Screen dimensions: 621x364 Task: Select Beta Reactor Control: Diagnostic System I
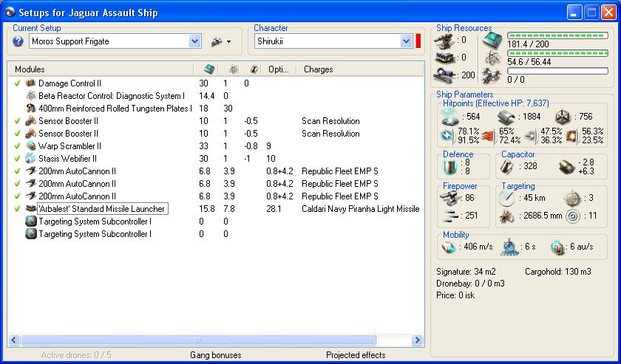click(112, 96)
